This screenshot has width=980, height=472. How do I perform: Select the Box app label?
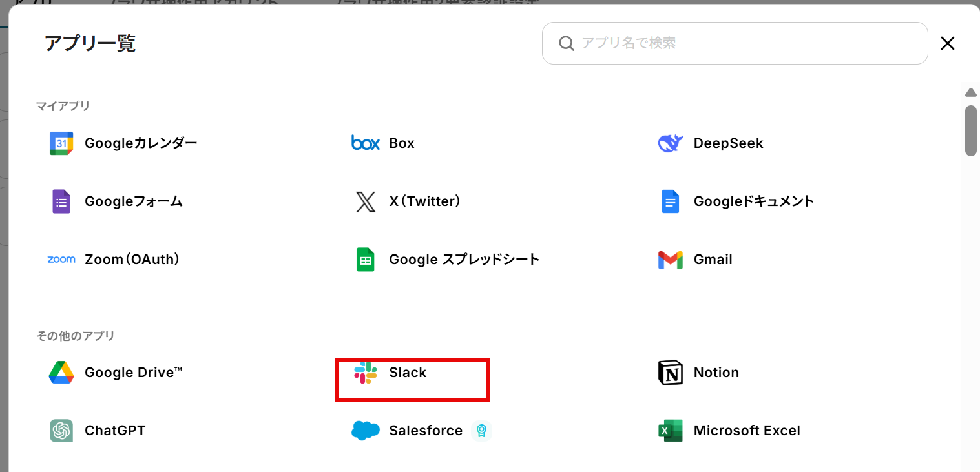(x=402, y=143)
